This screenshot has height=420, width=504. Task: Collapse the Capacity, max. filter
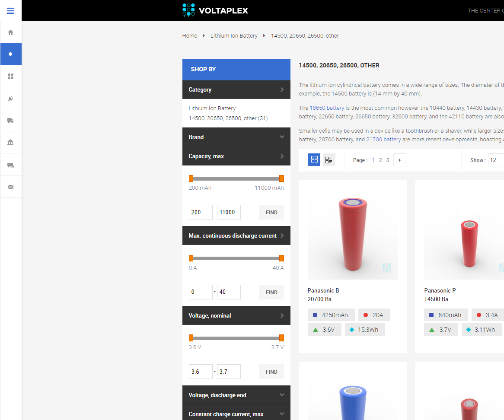(x=236, y=156)
